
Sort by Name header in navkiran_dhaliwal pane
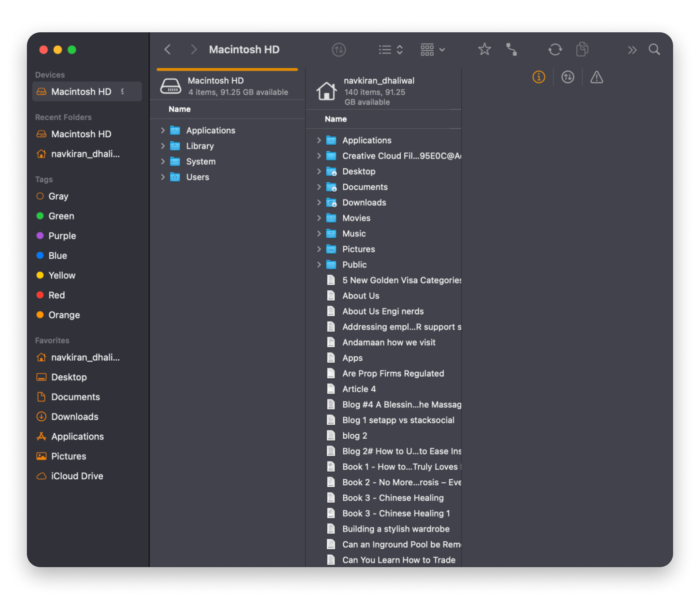click(x=336, y=119)
